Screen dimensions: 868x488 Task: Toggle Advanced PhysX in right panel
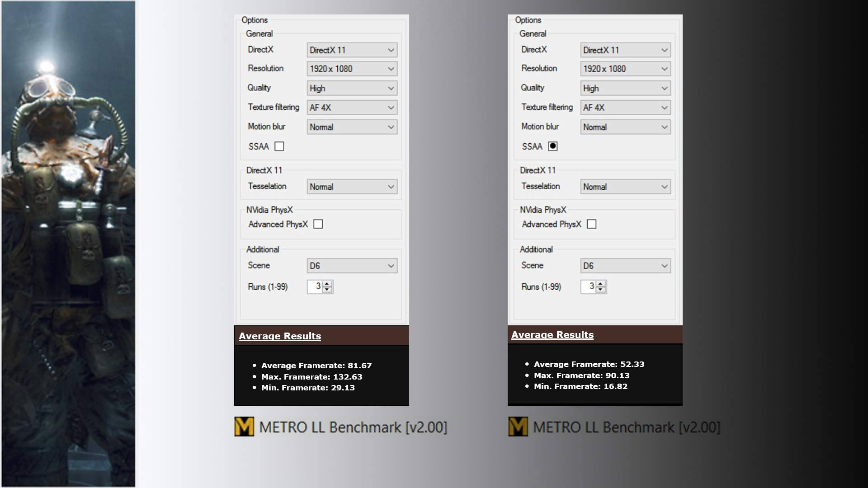pyautogui.click(x=592, y=224)
